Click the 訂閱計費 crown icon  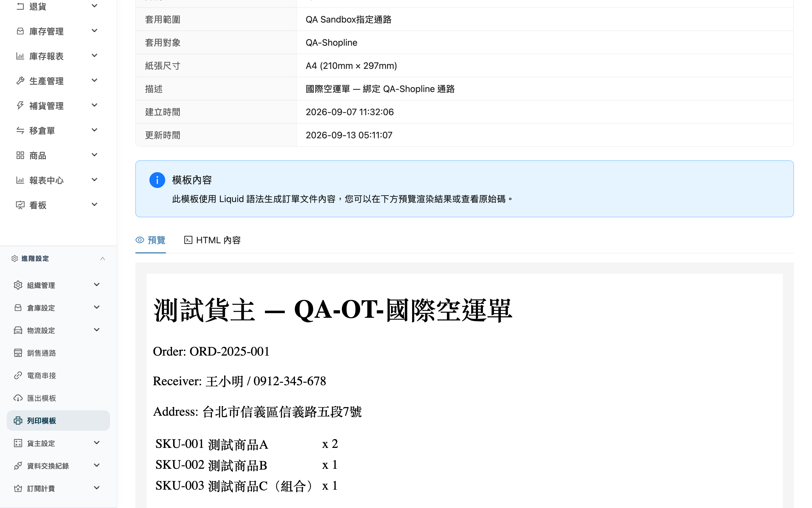[x=18, y=488]
